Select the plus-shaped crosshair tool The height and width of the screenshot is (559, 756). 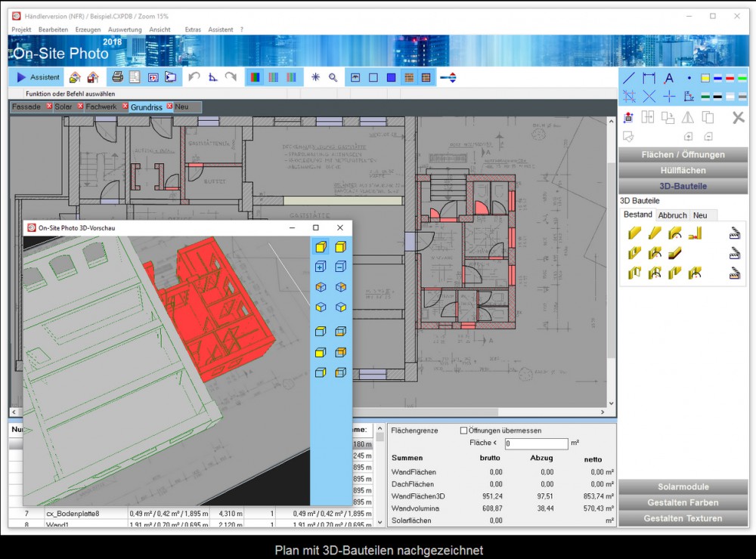[669, 97]
